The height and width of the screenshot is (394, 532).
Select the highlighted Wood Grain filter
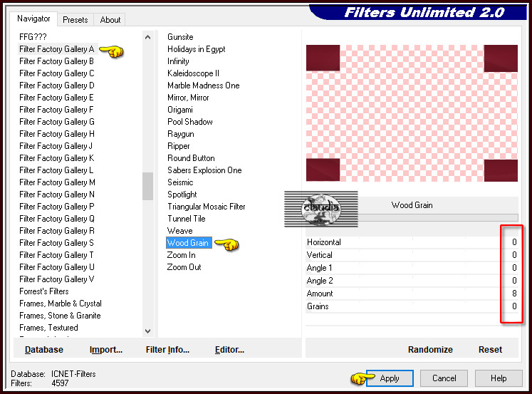click(x=189, y=243)
